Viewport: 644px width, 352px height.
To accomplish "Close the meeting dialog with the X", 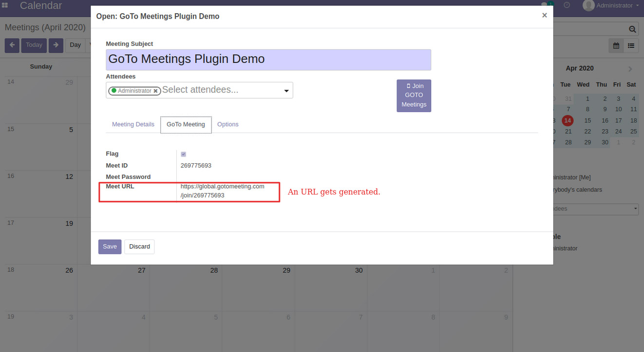I will point(544,15).
